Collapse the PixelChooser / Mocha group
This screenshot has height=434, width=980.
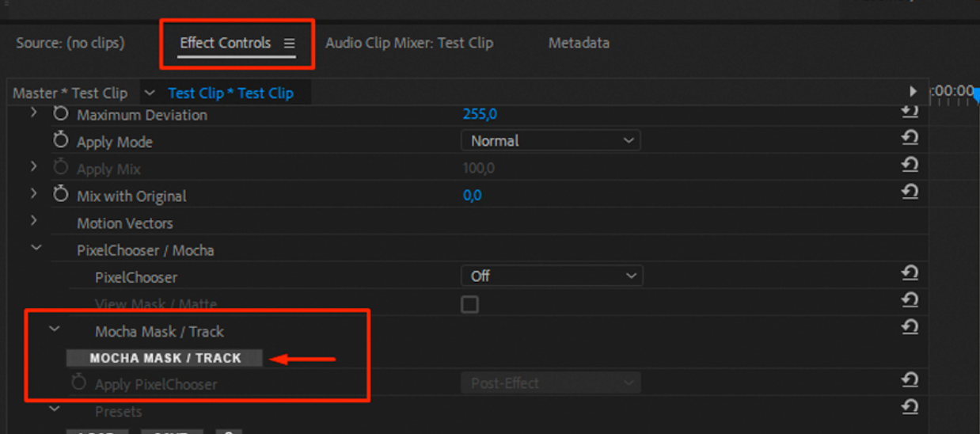coord(36,249)
